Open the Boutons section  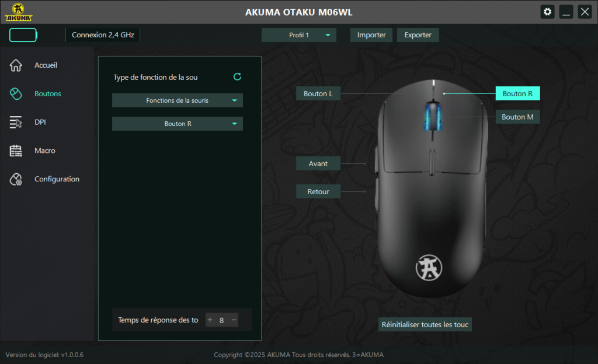[48, 94]
